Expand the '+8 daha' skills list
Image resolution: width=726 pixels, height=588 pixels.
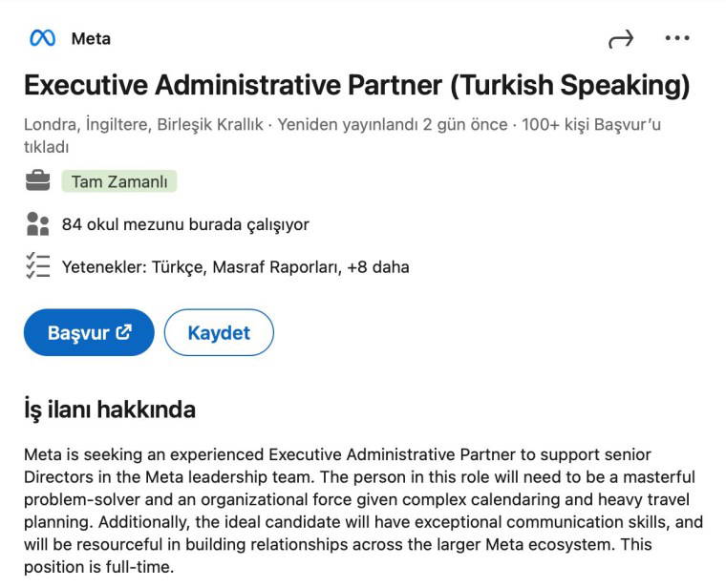pyautogui.click(x=378, y=267)
